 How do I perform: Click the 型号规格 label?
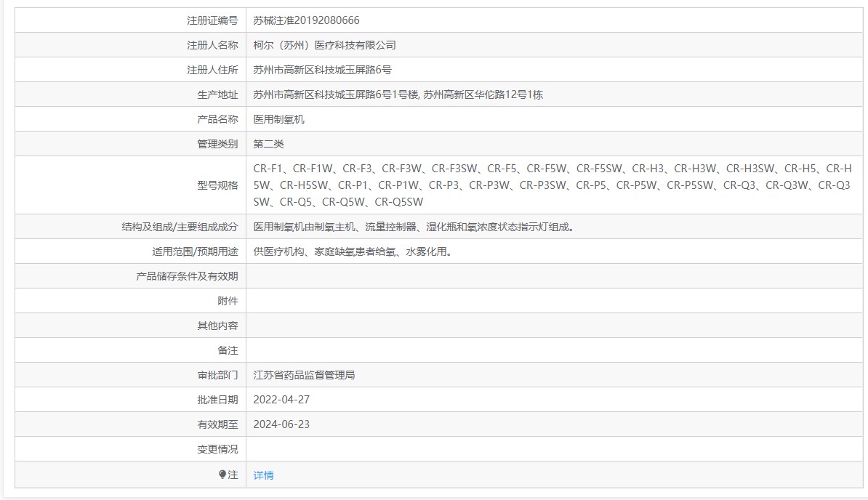tap(217, 185)
